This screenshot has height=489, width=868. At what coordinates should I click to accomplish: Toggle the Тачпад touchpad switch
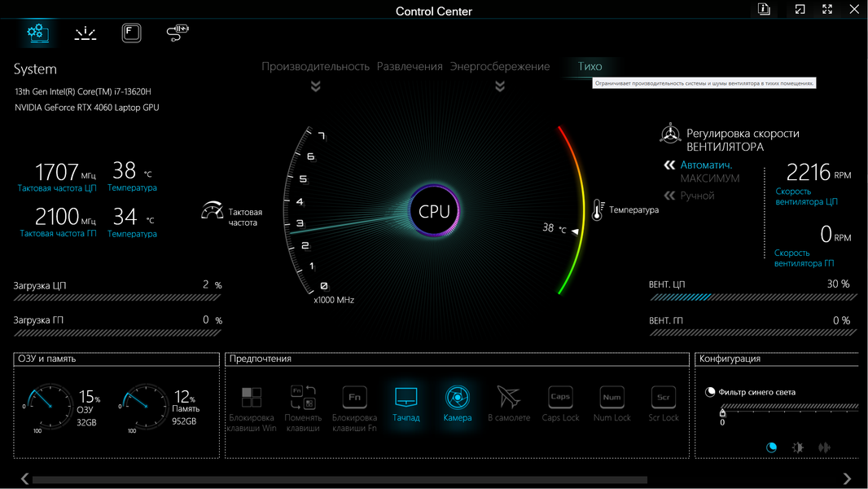406,403
